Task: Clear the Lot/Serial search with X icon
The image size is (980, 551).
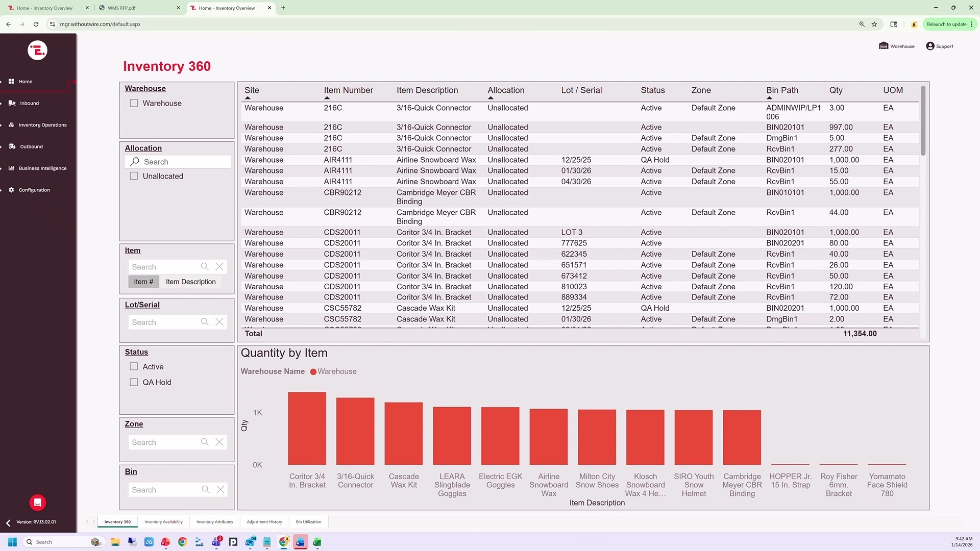Action: [219, 322]
